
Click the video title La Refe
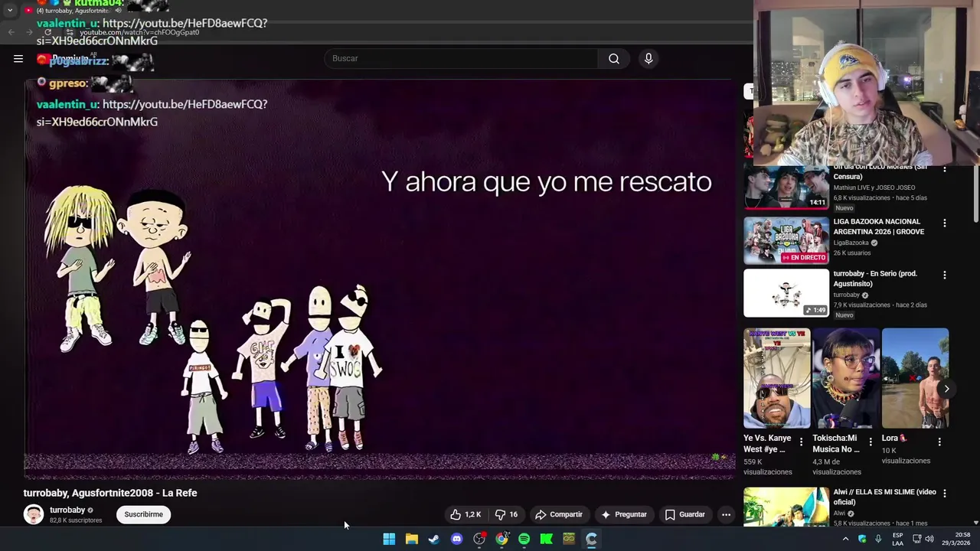pyautogui.click(x=110, y=493)
